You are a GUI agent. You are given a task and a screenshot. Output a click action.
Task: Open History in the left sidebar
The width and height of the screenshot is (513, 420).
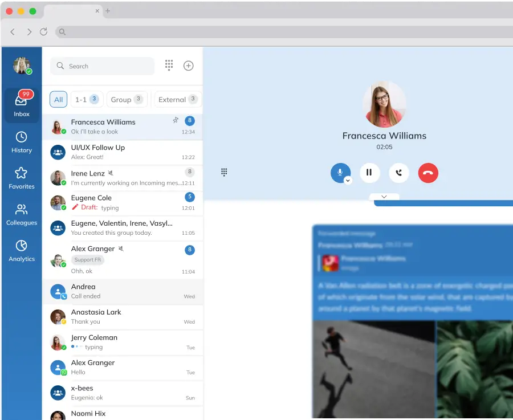pyautogui.click(x=22, y=142)
